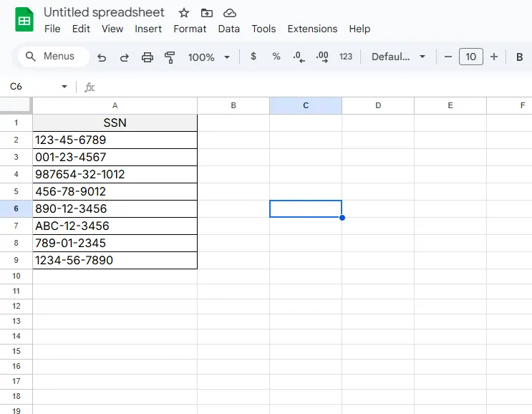Expand the 100% zoom dropdown
The image size is (532, 414).
pyautogui.click(x=208, y=57)
